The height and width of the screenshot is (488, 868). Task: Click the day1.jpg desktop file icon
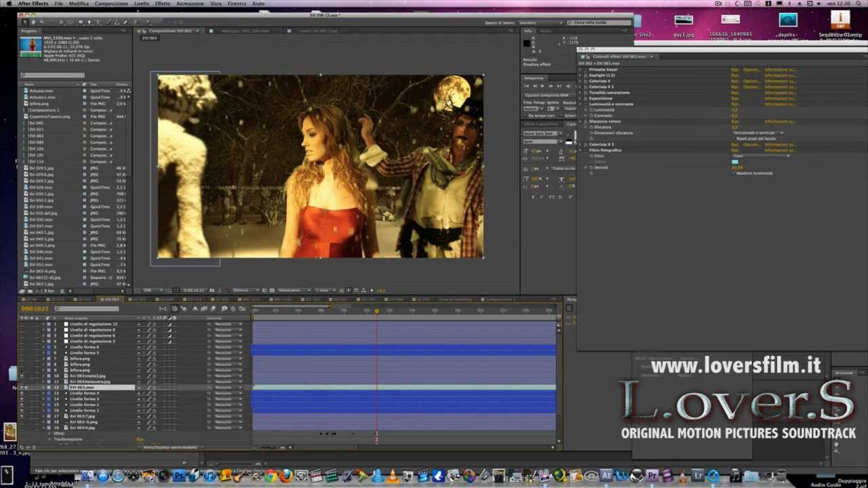(683, 21)
